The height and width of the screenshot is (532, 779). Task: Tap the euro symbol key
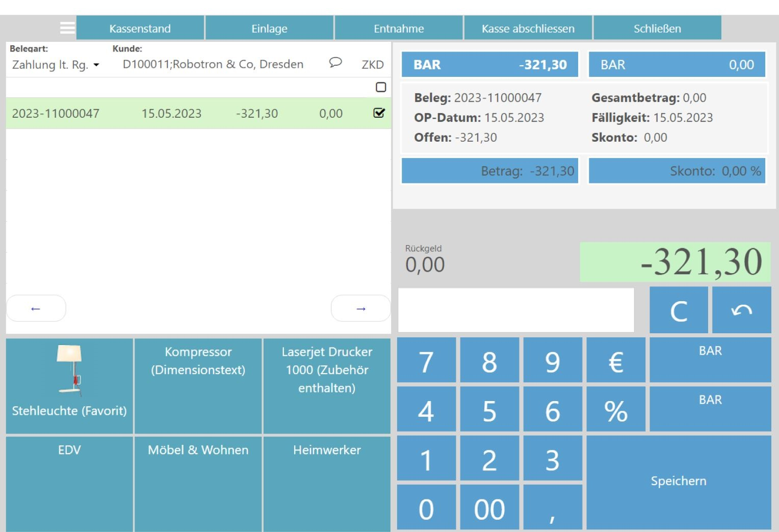click(615, 361)
